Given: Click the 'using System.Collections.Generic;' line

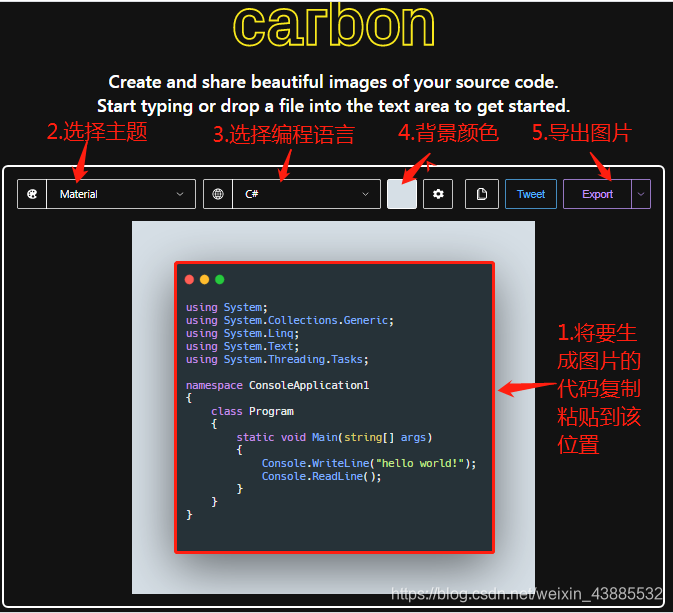Looking at the screenshot, I should (x=290, y=320).
